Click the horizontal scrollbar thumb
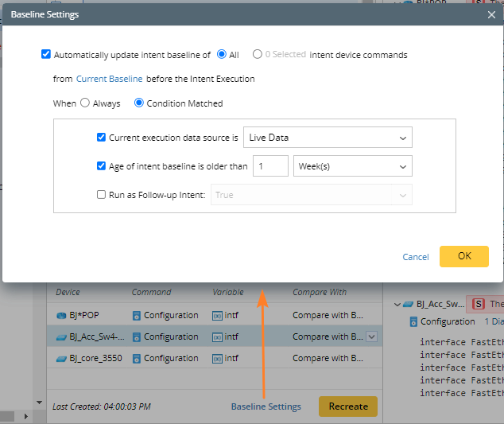This screenshot has height=424, width=504. click(7, 417)
